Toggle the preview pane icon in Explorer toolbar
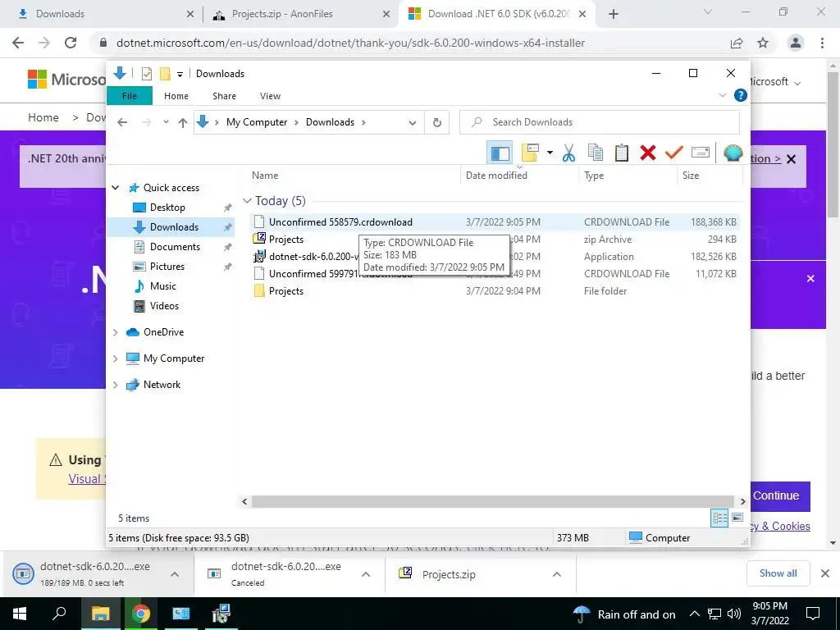 (x=500, y=153)
